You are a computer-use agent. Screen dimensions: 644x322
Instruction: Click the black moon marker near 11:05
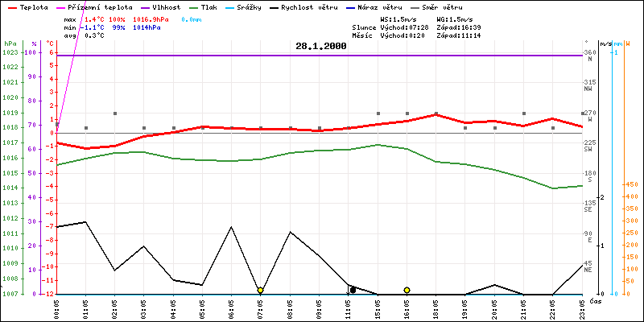[353, 290]
